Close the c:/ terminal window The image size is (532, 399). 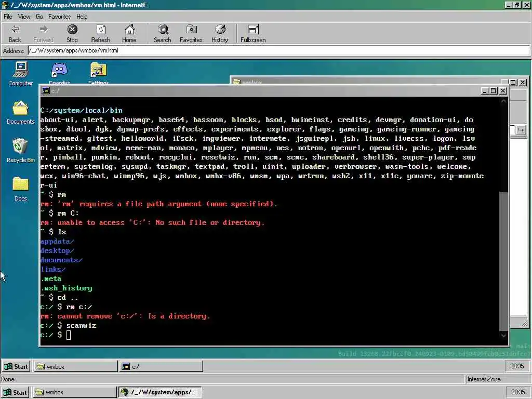(503, 91)
